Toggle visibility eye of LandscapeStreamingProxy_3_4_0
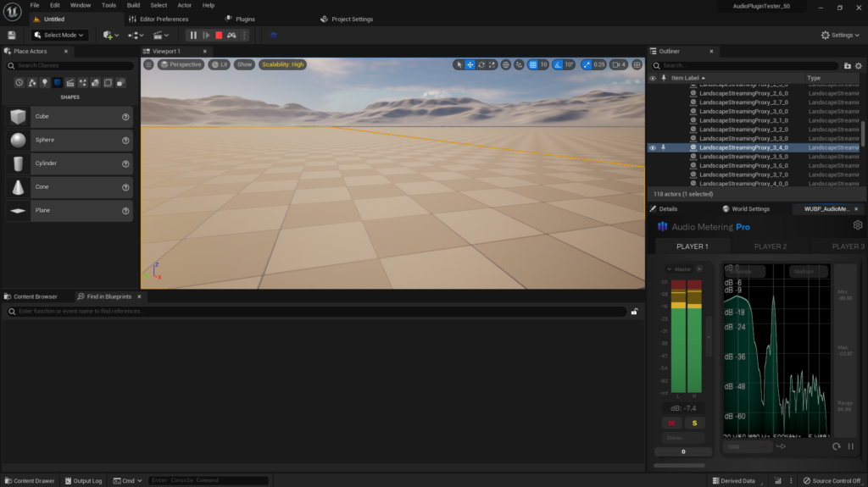 653,147
